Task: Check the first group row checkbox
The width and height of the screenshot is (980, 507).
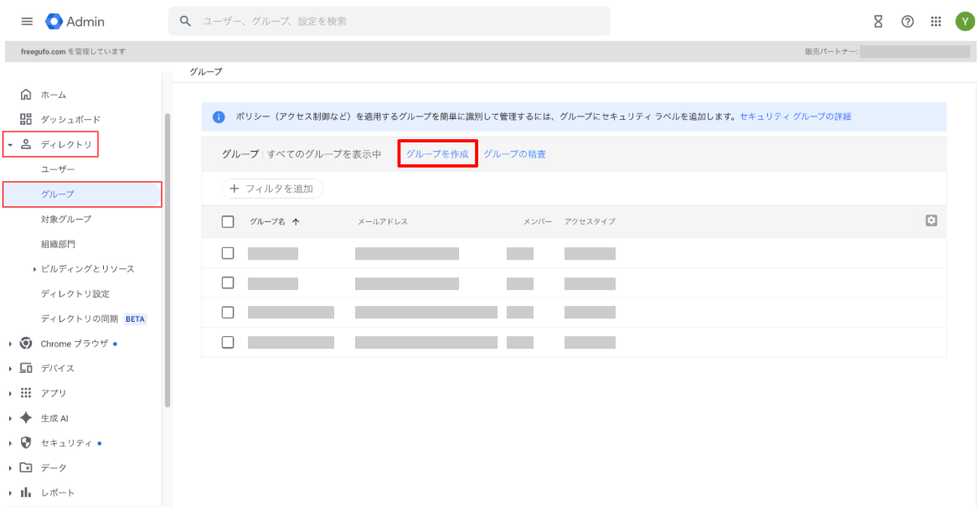Action: coord(227,253)
